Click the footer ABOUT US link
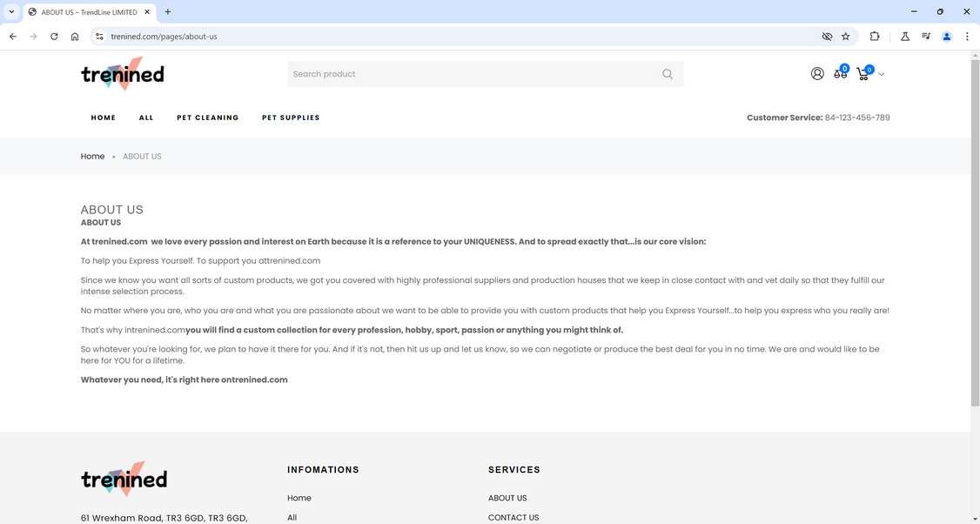 [507, 499]
